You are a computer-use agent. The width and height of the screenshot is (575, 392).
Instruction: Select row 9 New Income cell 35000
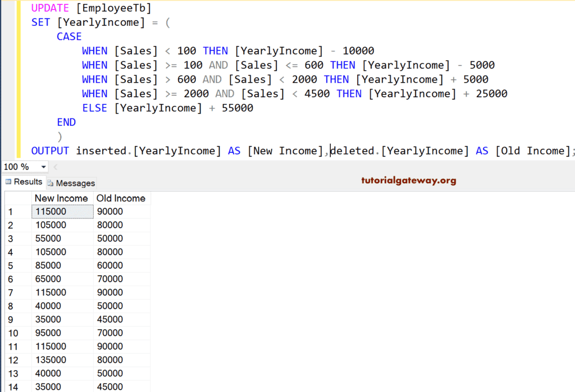[62, 320]
